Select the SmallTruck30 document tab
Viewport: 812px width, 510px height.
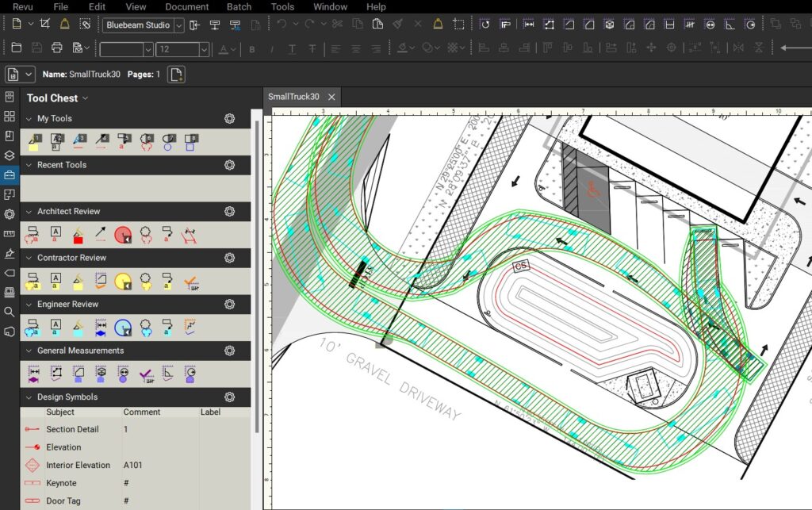coord(293,97)
